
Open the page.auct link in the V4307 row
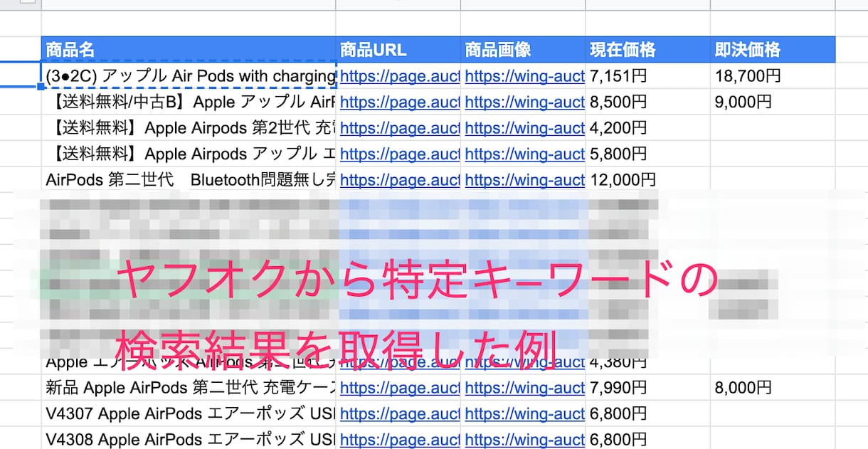point(400,413)
